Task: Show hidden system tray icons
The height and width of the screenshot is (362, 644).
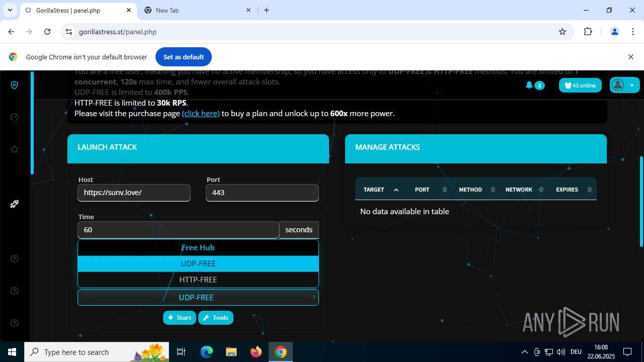Action: [x=524, y=352]
